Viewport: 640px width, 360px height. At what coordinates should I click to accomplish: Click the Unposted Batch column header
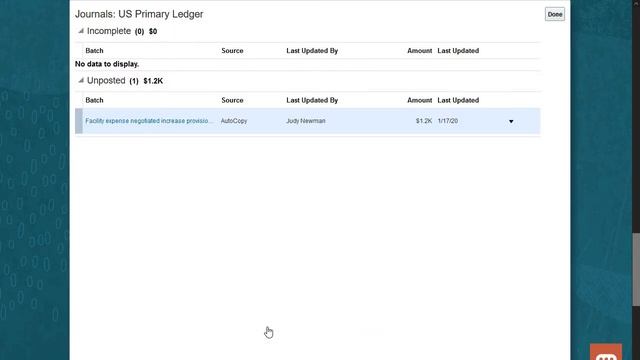[94, 100]
